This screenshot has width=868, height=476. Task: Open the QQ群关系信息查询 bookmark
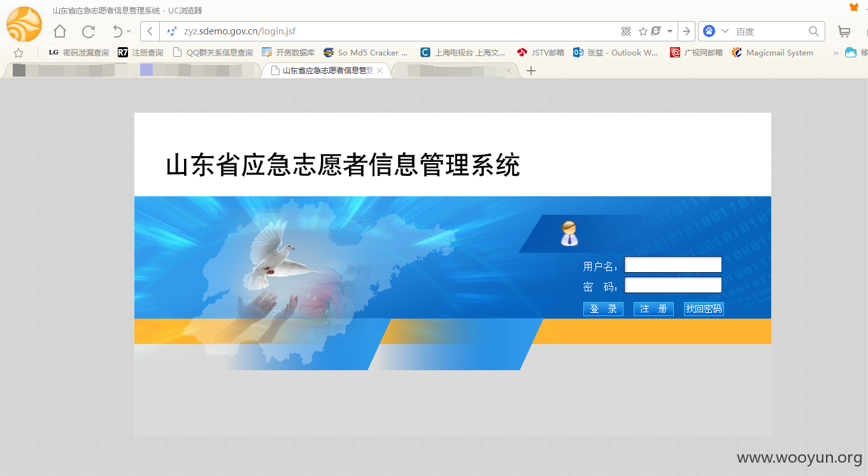click(213, 53)
